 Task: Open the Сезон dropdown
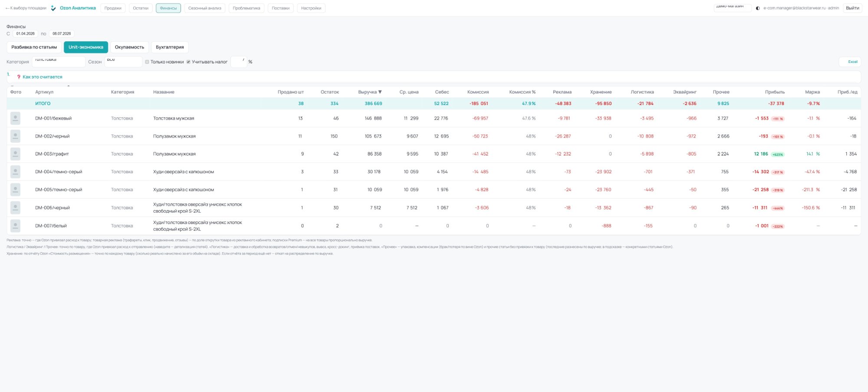coord(123,62)
